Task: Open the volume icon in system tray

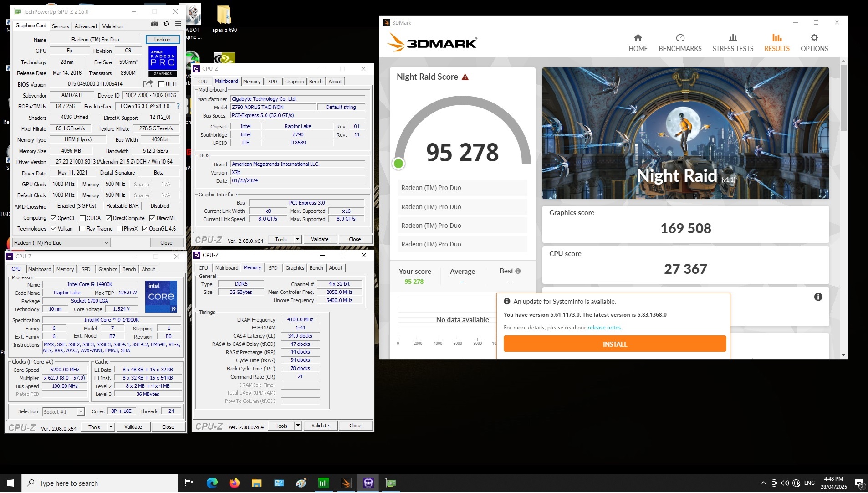Action: tap(785, 483)
